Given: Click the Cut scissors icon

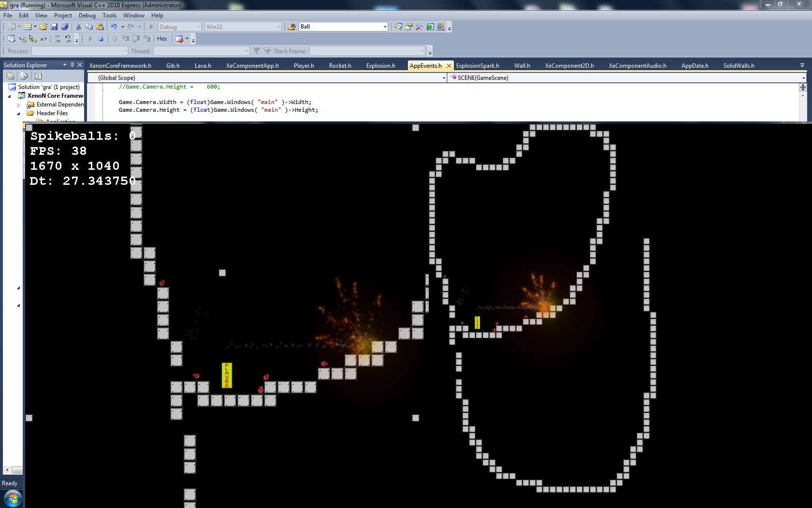Looking at the screenshot, I should tap(78, 27).
